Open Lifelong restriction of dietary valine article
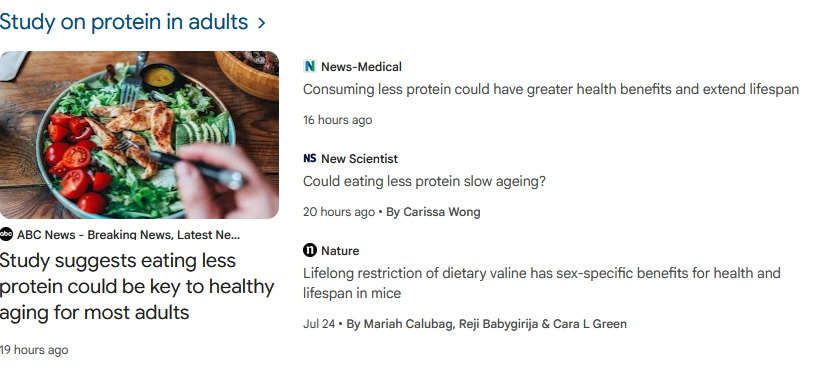This screenshot has height=370, width=822. point(542,283)
